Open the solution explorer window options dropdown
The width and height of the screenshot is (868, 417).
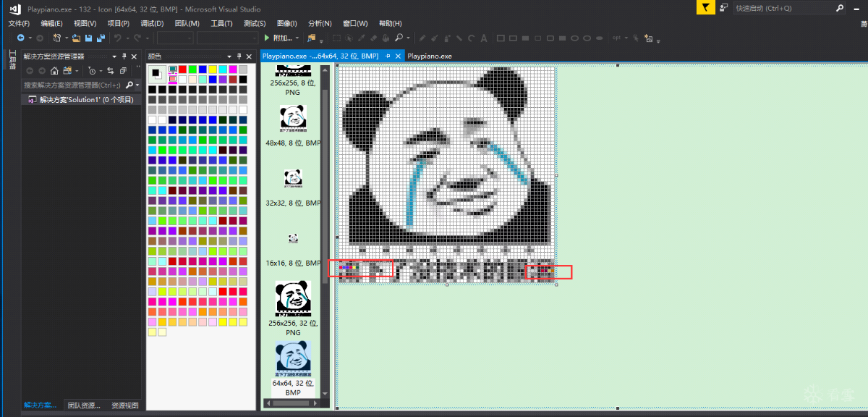(114, 56)
